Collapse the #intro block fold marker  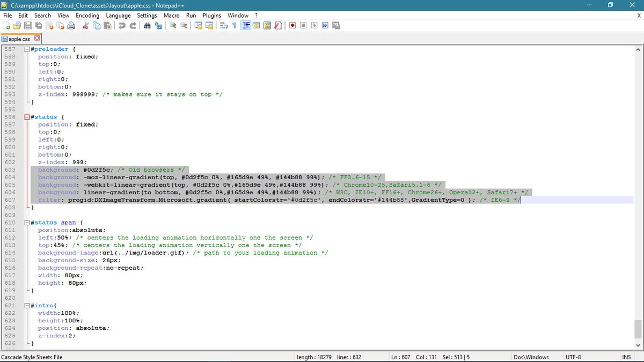point(27,305)
